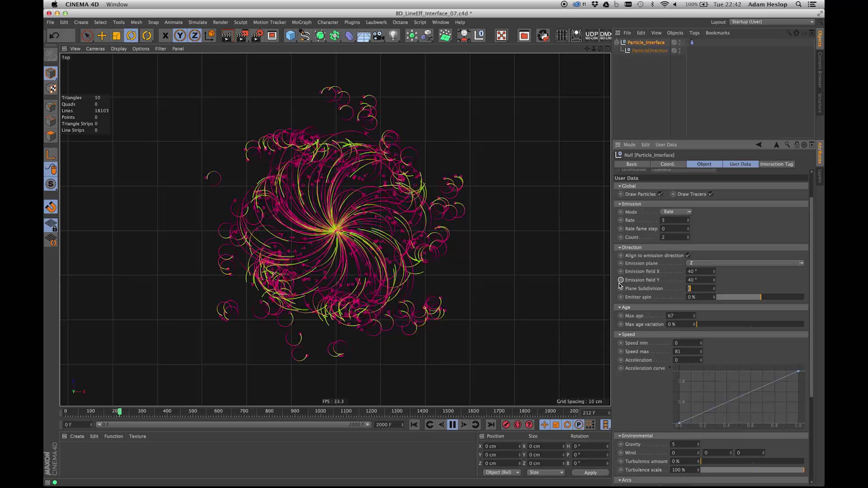Click the Apply button

tap(590, 472)
